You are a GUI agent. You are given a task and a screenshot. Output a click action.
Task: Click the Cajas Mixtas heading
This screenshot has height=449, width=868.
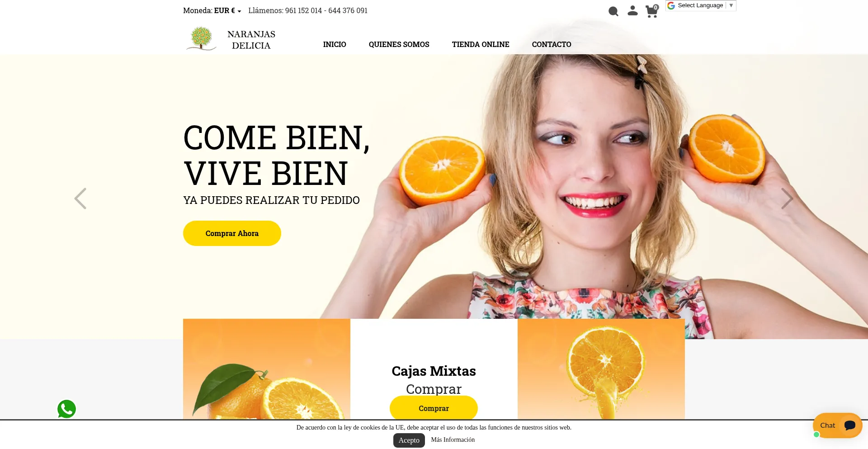tap(434, 371)
